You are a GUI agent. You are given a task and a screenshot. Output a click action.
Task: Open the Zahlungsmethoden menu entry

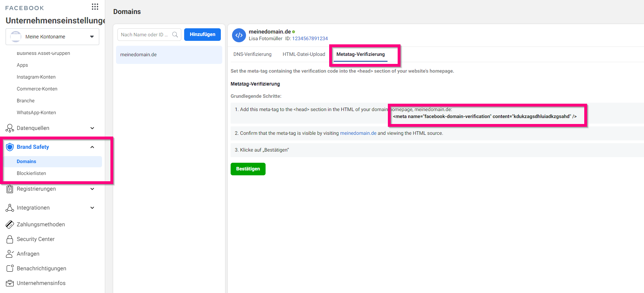[41, 225]
